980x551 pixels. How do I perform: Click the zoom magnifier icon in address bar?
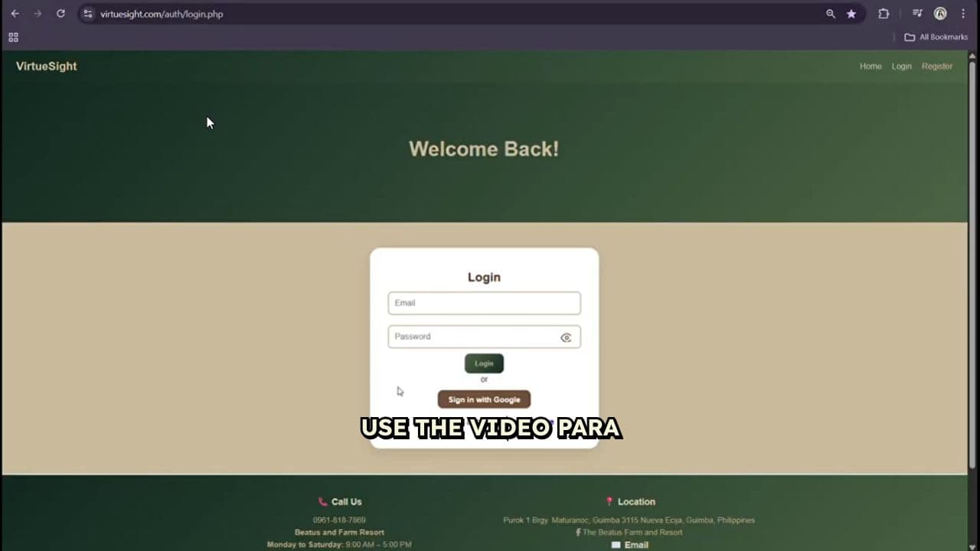[x=830, y=14]
